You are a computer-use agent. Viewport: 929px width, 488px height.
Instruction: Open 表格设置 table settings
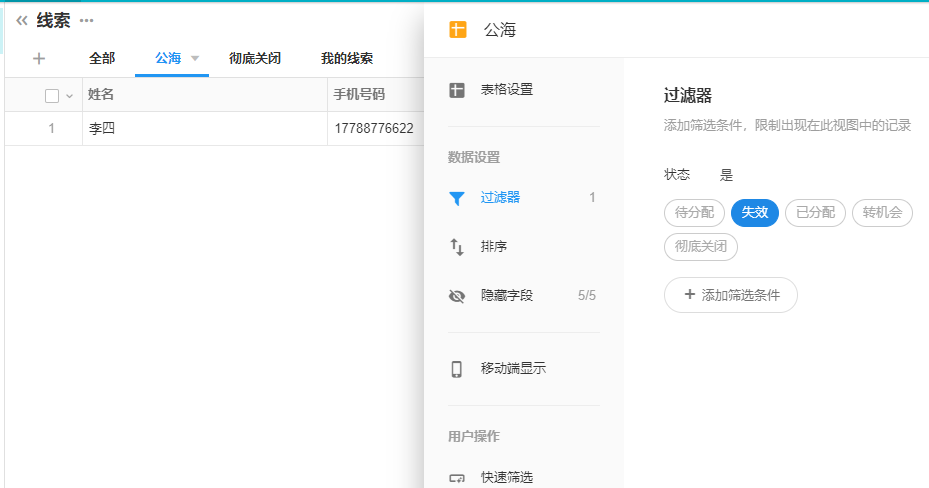pos(506,90)
